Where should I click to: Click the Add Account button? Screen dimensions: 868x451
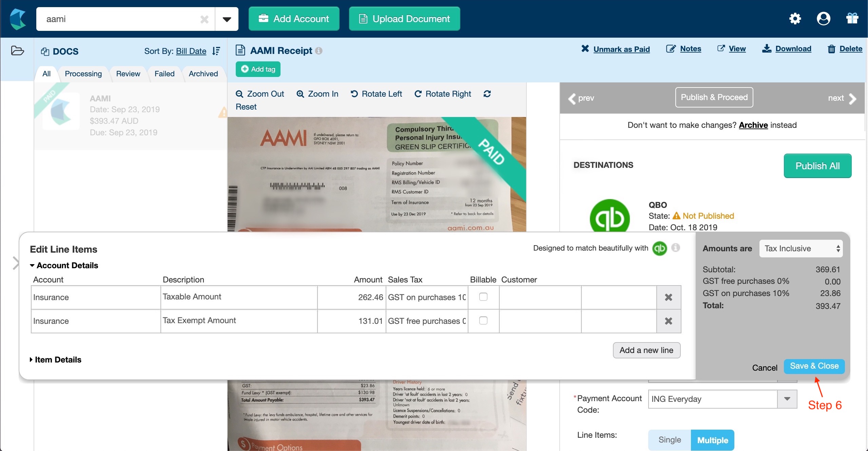pyautogui.click(x=294, y=19)
